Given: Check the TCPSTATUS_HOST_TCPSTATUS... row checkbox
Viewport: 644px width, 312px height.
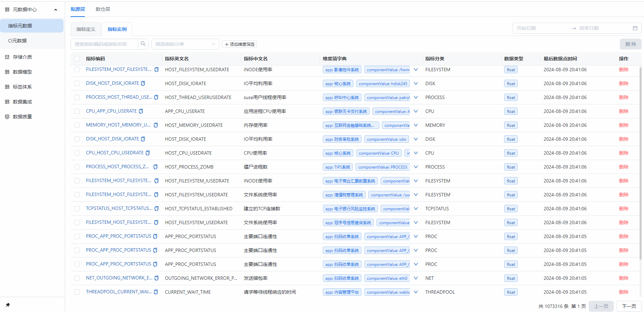Looking at the screenshot, I should 77,209.
